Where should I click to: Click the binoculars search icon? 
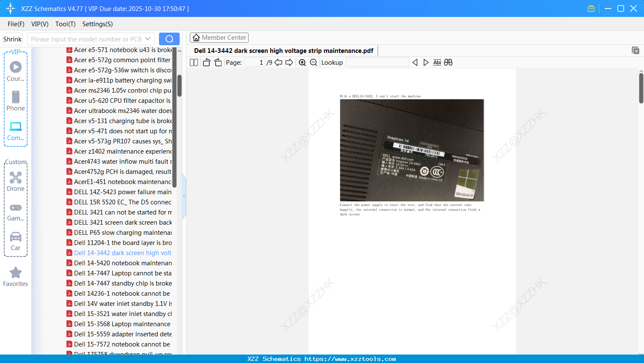pyautogui.click(x=448, y=62)
